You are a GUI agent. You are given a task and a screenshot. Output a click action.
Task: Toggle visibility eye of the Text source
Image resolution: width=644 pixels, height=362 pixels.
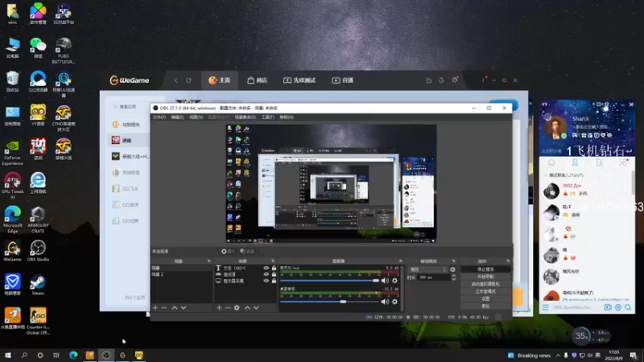coord(266,268)
